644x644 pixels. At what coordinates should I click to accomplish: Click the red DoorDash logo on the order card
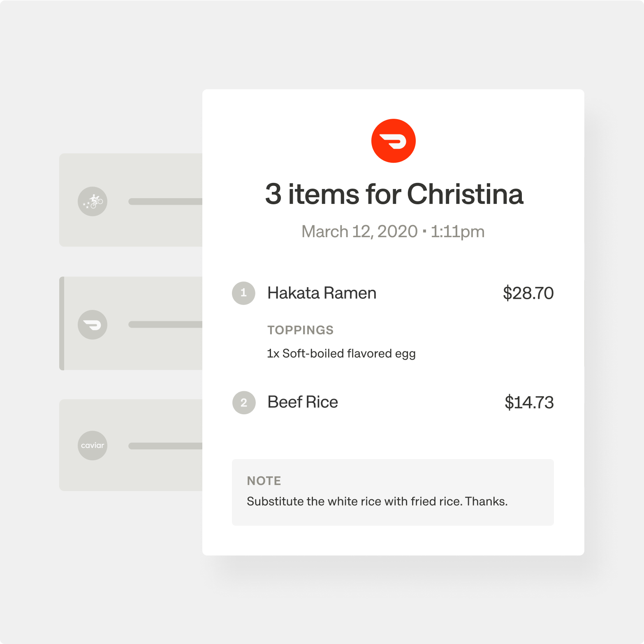pyautogui.click(x=393, y=141)
